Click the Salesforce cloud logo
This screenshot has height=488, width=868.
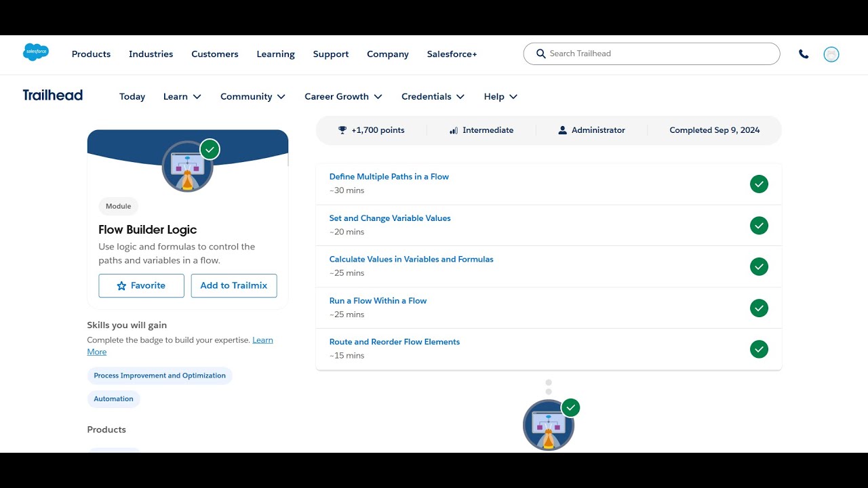pos(36,52)
